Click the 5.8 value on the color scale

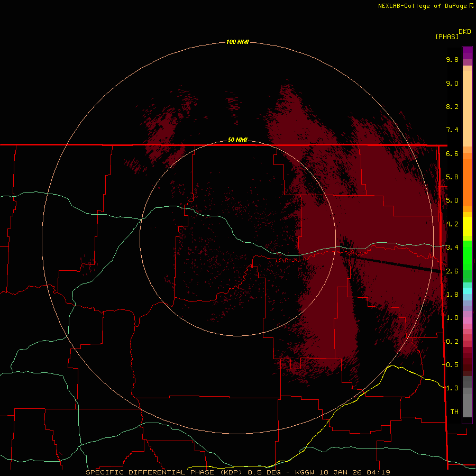pyautogui.click(x=452, y=177)
